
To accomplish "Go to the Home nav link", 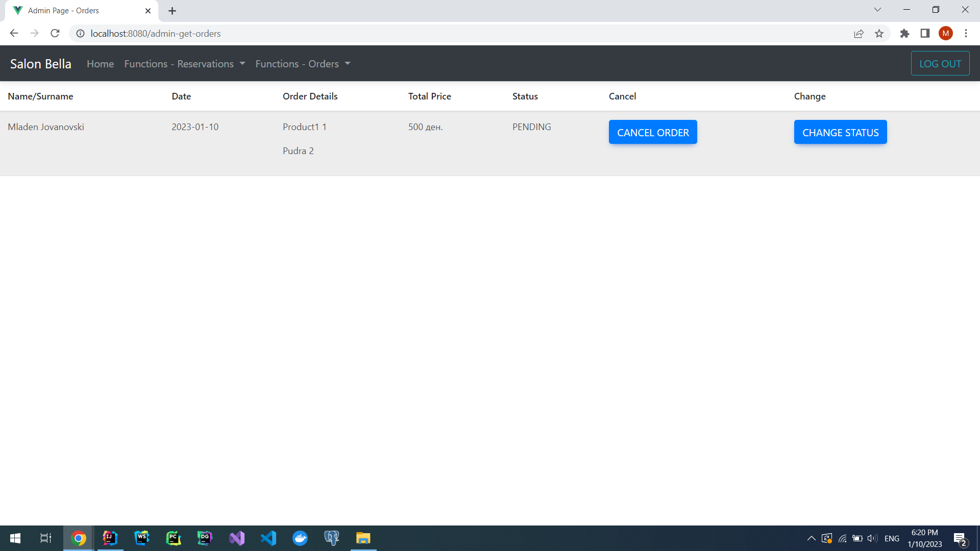I will [100, 64].
